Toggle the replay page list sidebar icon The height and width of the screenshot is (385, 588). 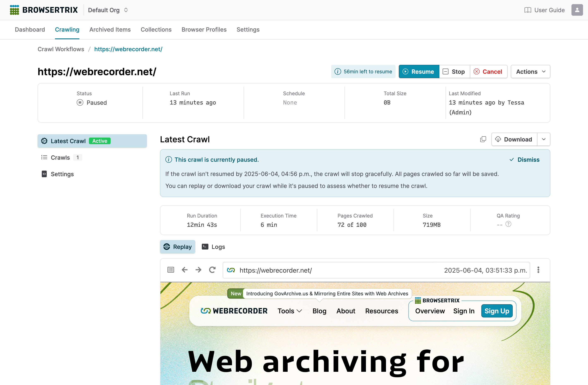[171, 270]
